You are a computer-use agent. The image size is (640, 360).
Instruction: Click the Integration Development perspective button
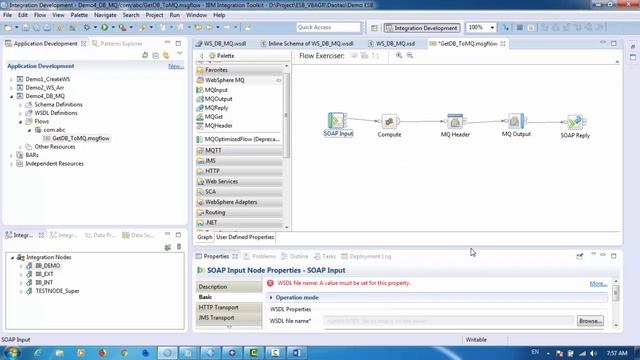click(422, 28)
